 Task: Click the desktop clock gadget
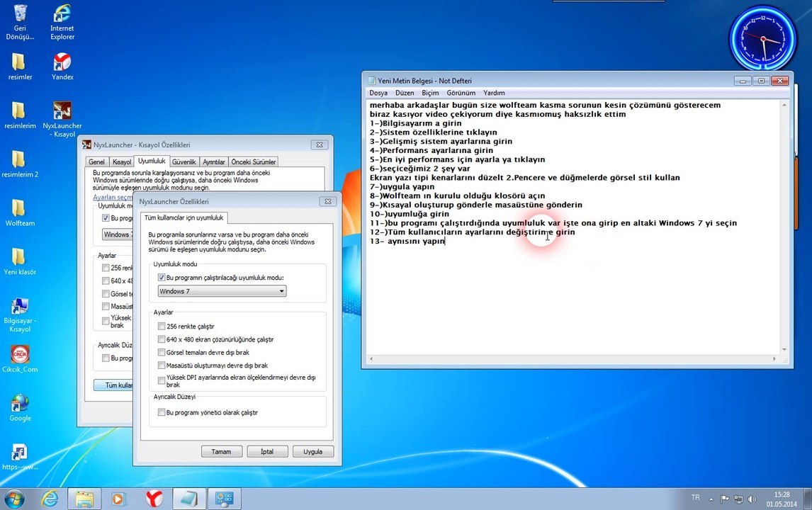(x=762, y=40)
